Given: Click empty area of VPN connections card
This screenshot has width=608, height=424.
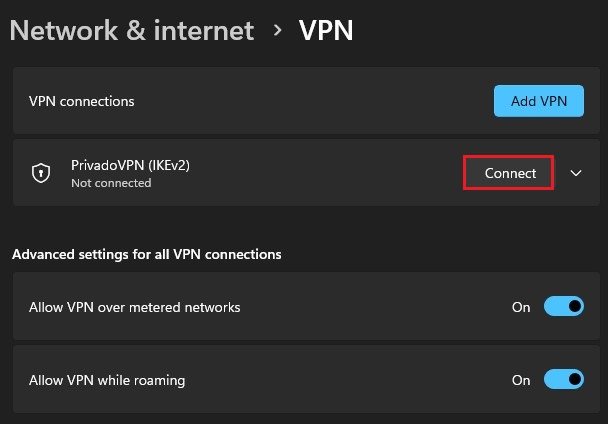Looking at the screenshot, I should click(x=310, y=101).
